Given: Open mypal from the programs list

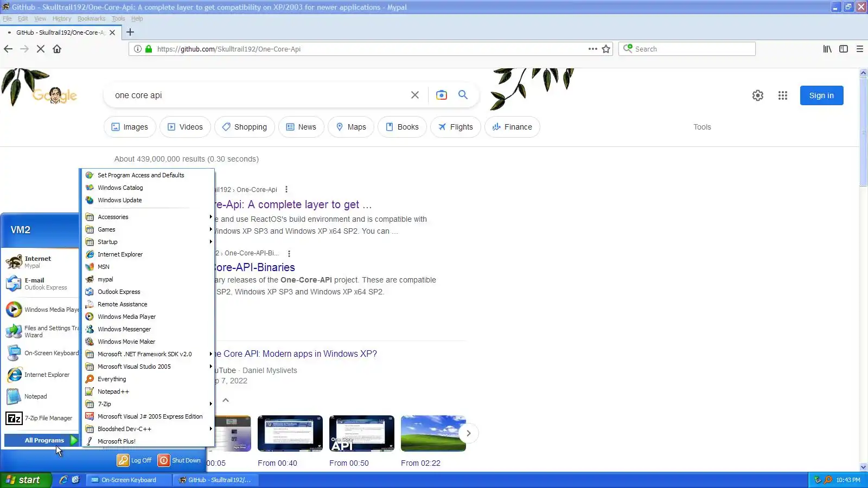Looking at the screenshot, I should click(148, 279).
